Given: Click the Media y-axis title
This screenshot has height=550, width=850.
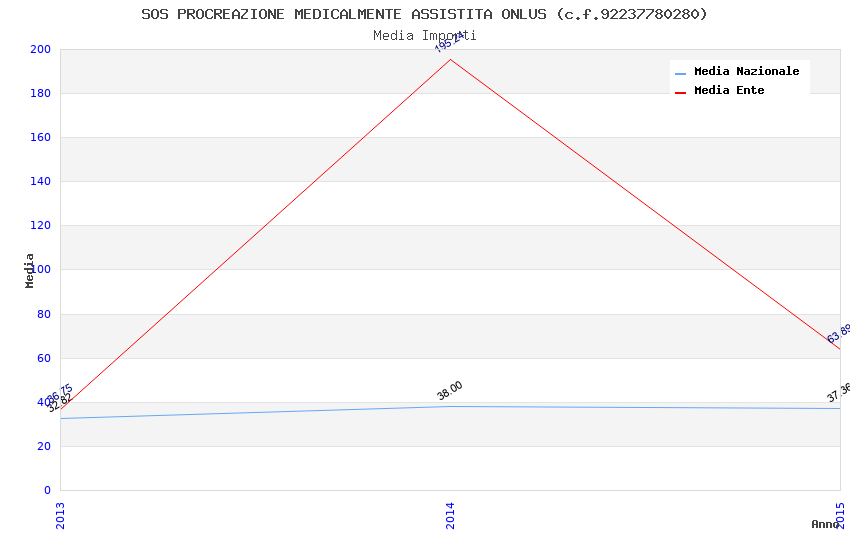Looking at the screenshot, I should [29, 270].
